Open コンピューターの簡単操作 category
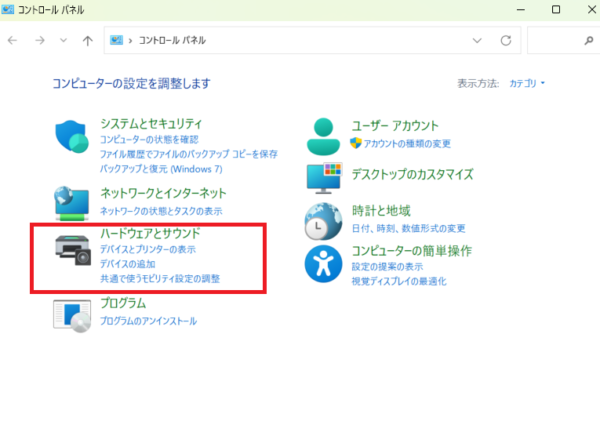The width and height of the screenshot is (600, 421). click(412, 251)
